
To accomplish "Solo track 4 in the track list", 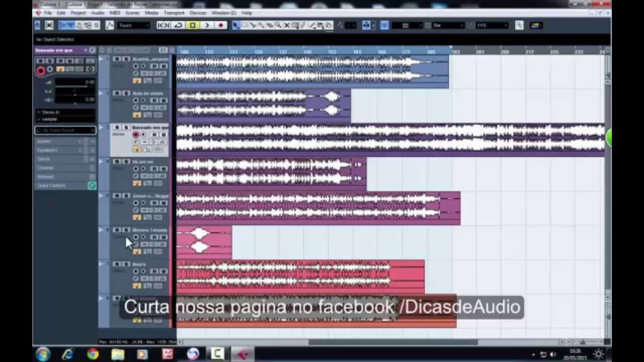I will [126, 161].
